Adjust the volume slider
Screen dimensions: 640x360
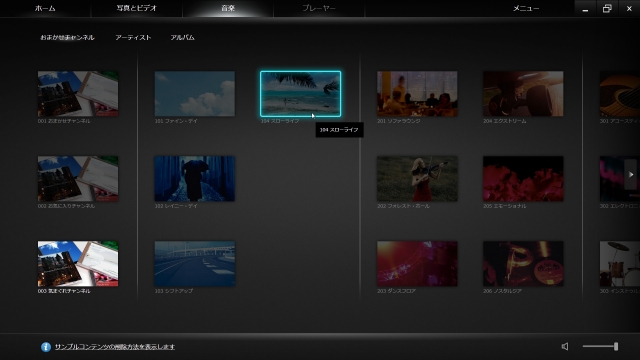(x=600, y=347)
